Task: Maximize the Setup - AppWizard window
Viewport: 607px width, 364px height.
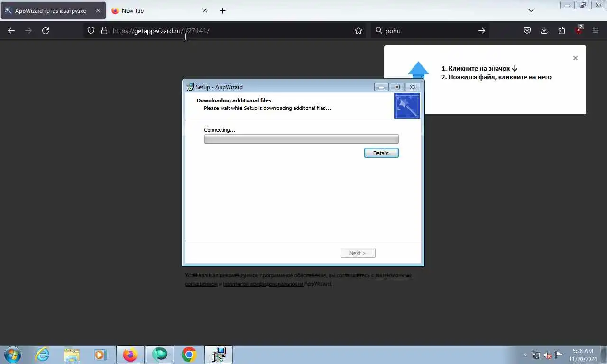Action: point(397,87)
